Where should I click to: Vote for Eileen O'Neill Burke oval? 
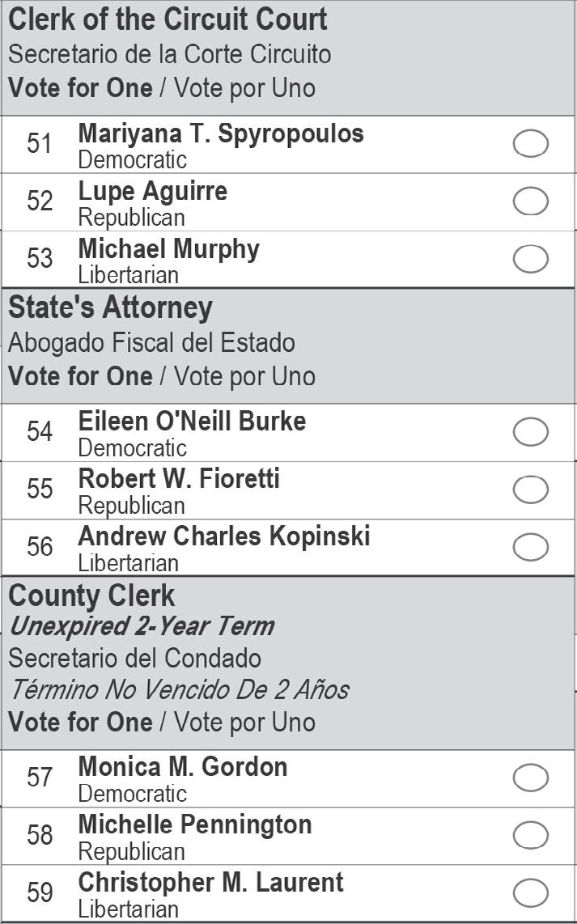point(530,432)
